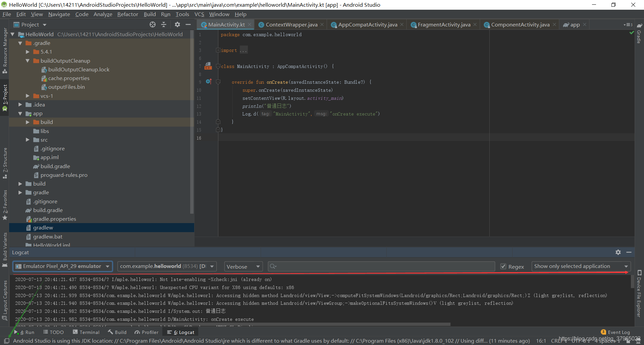Screen dimensions: 644x345
Task: Open the Event Log
Action: point(615,332)
